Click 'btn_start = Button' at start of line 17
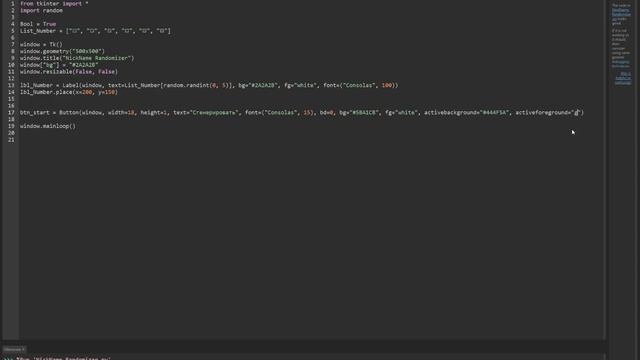Viewport: 640px width, 360px height. 49,113
